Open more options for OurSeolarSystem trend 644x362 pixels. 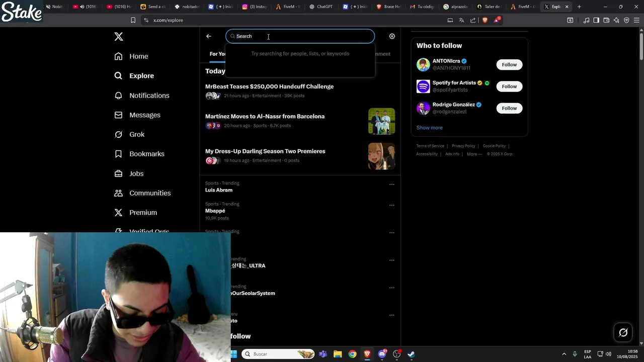(392, 288)
